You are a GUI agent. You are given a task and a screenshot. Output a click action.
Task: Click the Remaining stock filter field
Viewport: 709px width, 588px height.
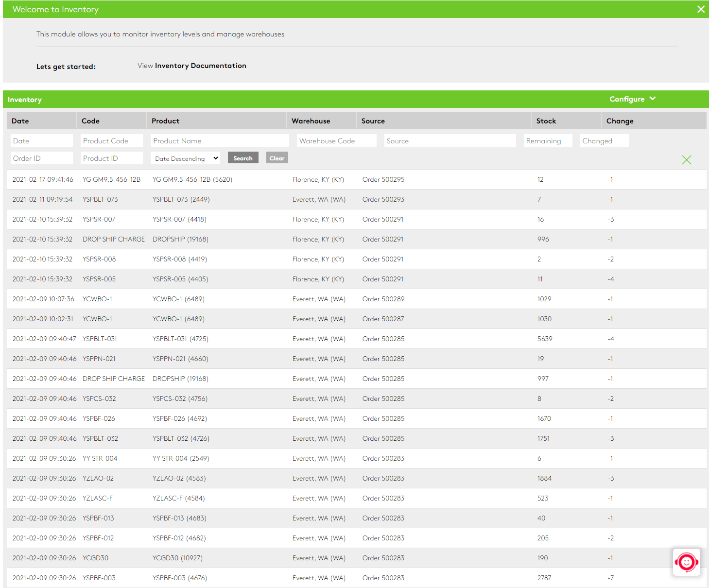click(x=548, y=140)
